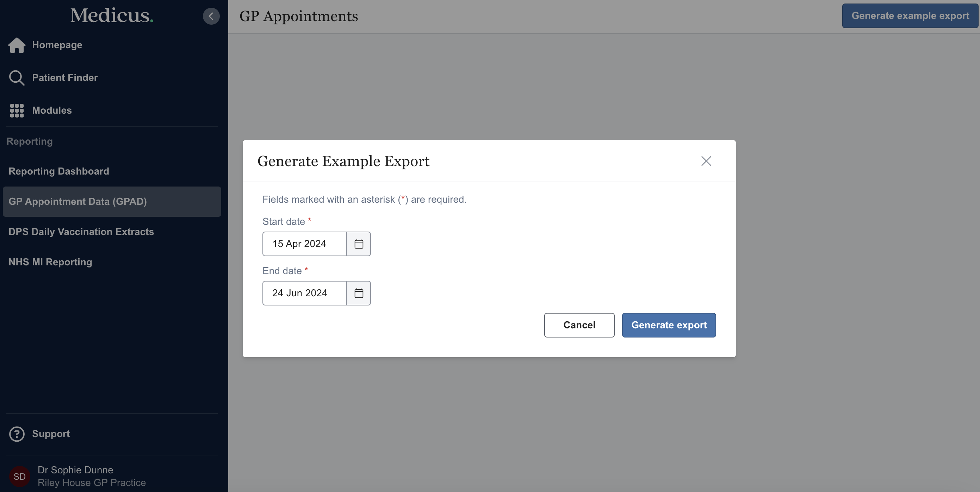Select GP Appointment Data (GPAD) menu item
Viewport: 980px width, 492px height.
(77, 202)
